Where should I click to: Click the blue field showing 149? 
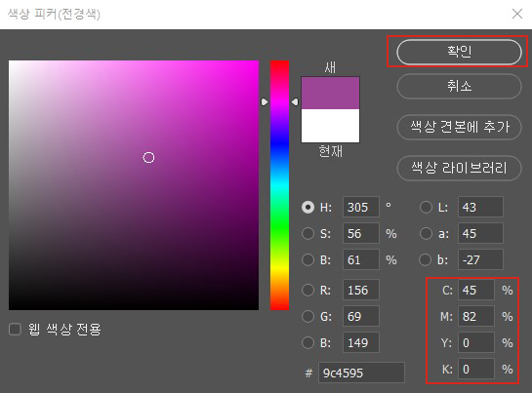click(361, 342)
